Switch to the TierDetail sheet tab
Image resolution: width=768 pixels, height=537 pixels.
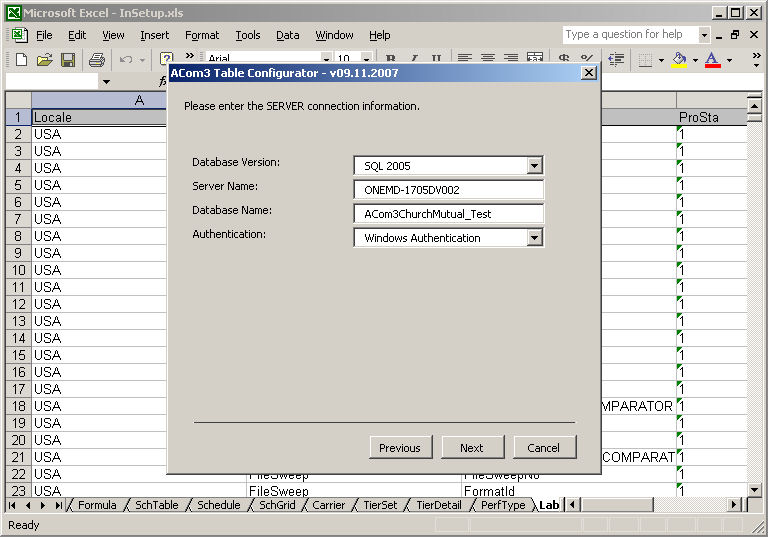click(438, 505)
